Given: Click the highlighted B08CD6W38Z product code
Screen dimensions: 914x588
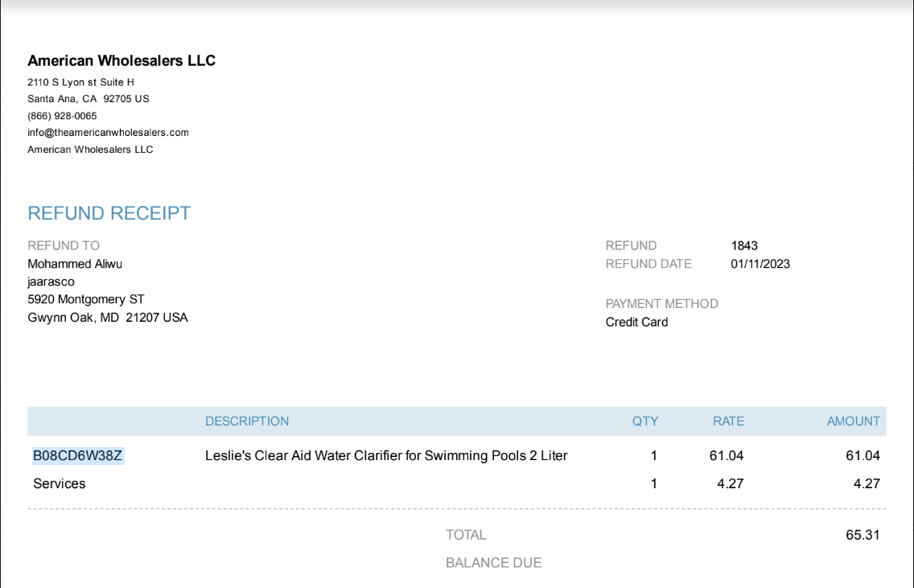Looking at the screenshot, I should click(77, 456).
